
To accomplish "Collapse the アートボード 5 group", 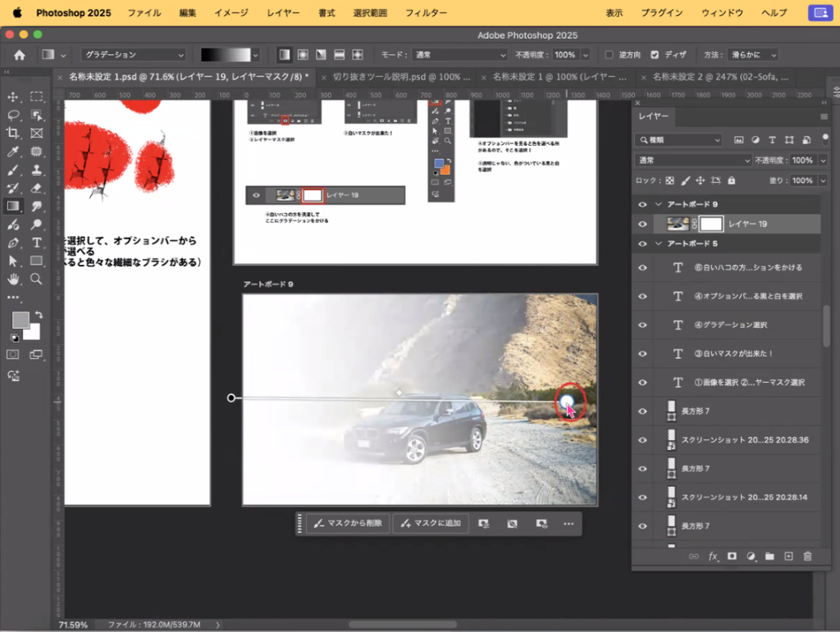I will coord(658,244).
